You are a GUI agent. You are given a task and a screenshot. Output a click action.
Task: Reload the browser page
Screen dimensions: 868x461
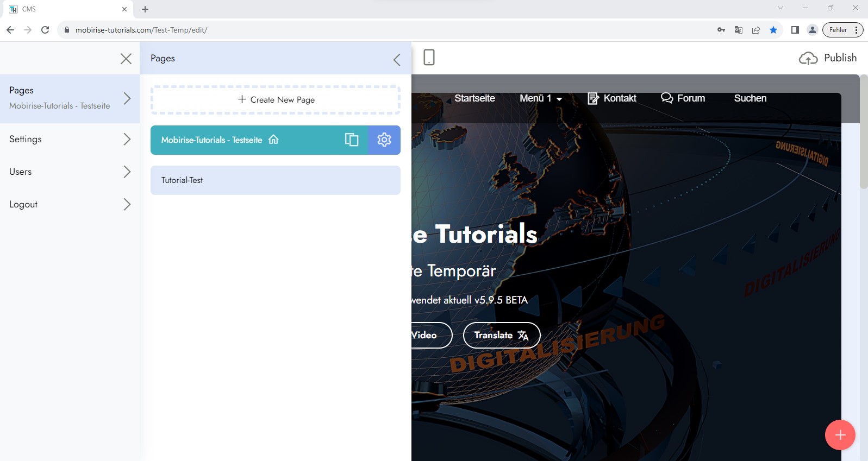point(45,30)
